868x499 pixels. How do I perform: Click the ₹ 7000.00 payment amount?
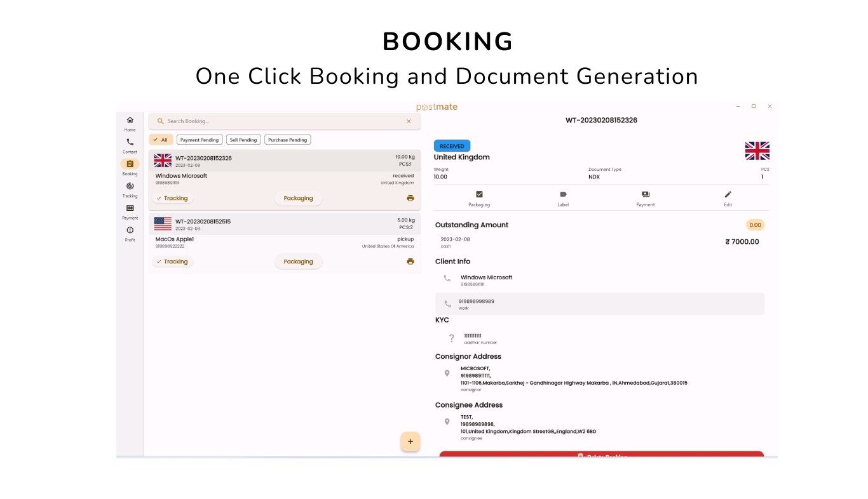742,242
